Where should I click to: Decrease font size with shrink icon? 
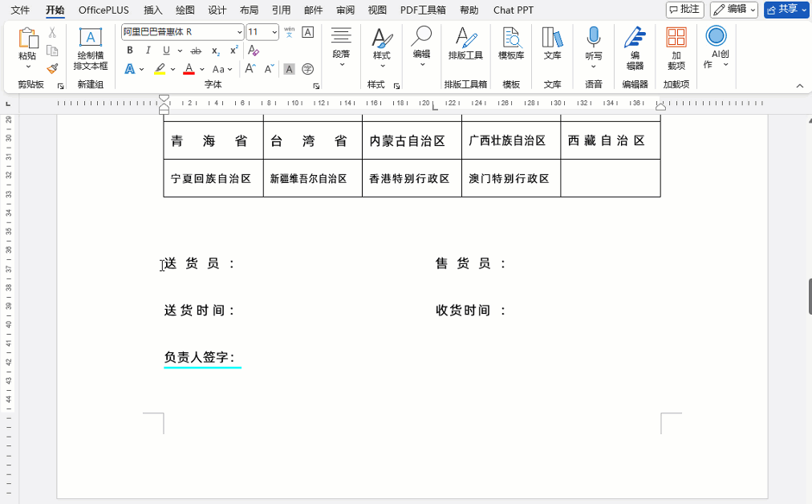click(x=269, y=69)
